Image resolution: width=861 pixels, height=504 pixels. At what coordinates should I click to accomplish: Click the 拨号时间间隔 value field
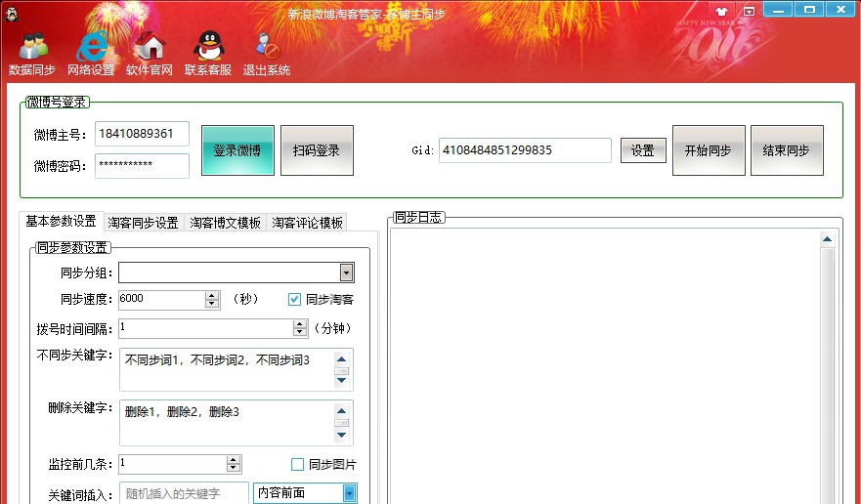[205, 328]
